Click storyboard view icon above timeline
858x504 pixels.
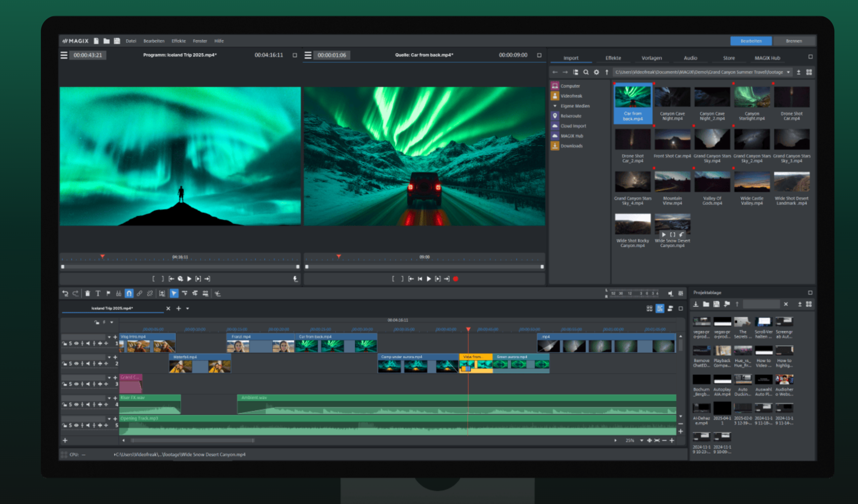(650, 309)
